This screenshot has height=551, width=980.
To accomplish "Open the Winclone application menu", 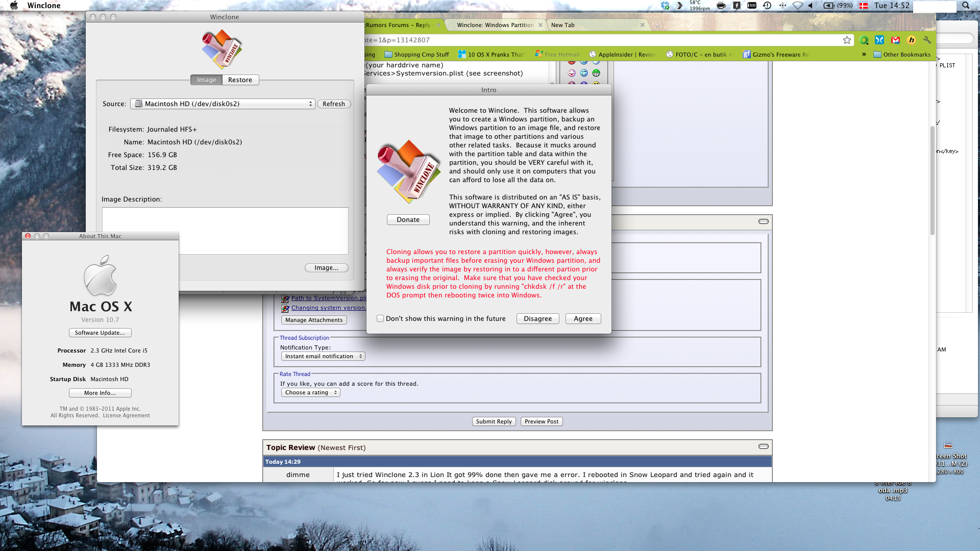I will point(44,6).
